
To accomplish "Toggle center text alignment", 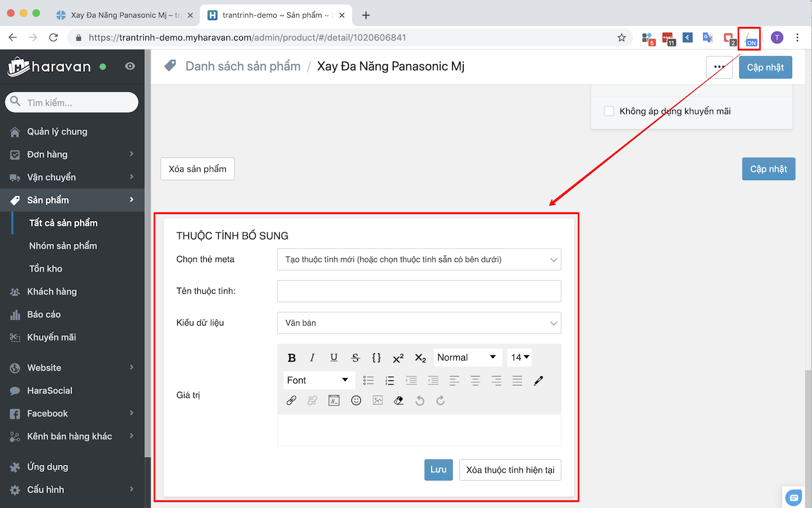I will tap(475, 380).
